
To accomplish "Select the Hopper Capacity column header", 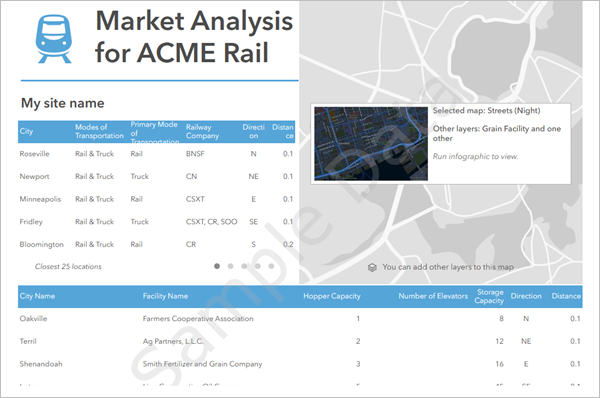I will tap(332, 296).
